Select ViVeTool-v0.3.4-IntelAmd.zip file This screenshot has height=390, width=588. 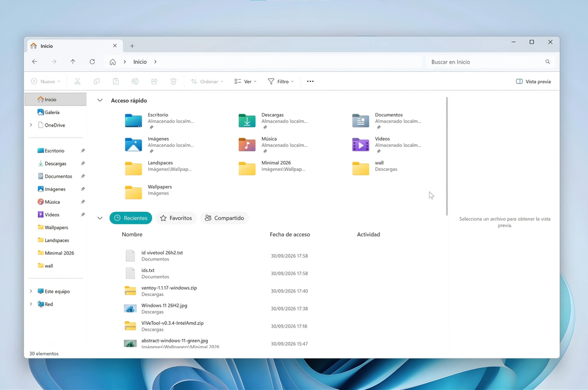point(172,323)
